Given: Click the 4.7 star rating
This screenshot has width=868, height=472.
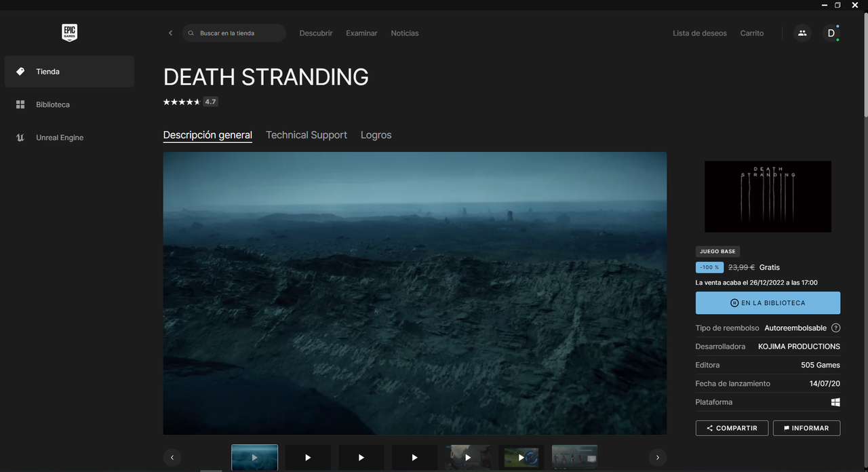Looking at the screenshot, I should point(191,102).
